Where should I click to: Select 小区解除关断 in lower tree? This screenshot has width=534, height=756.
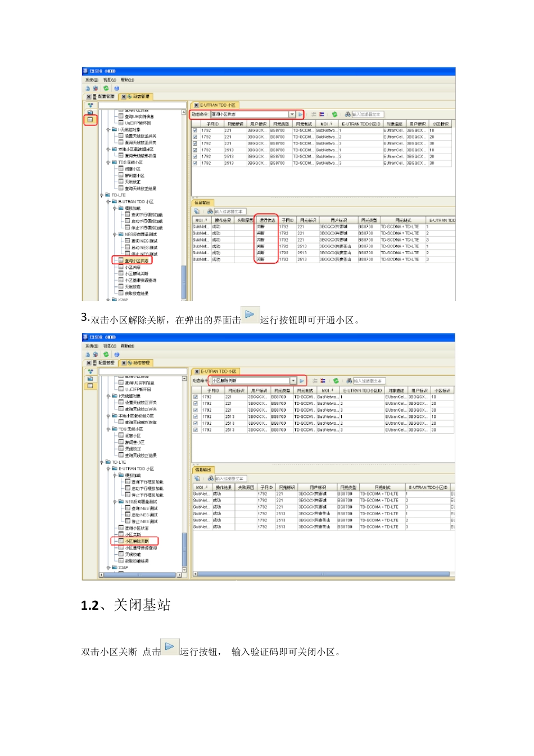137,541
